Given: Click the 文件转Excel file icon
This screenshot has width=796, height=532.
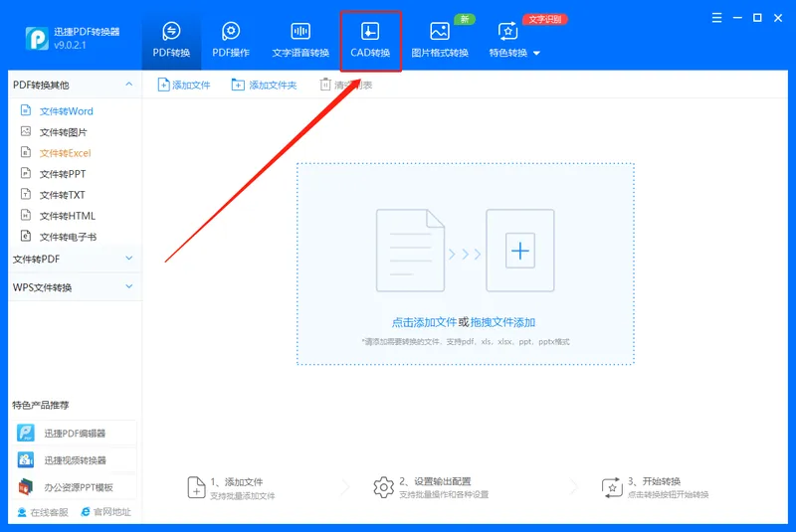Looking at the screenshot, I should (26, 152).
